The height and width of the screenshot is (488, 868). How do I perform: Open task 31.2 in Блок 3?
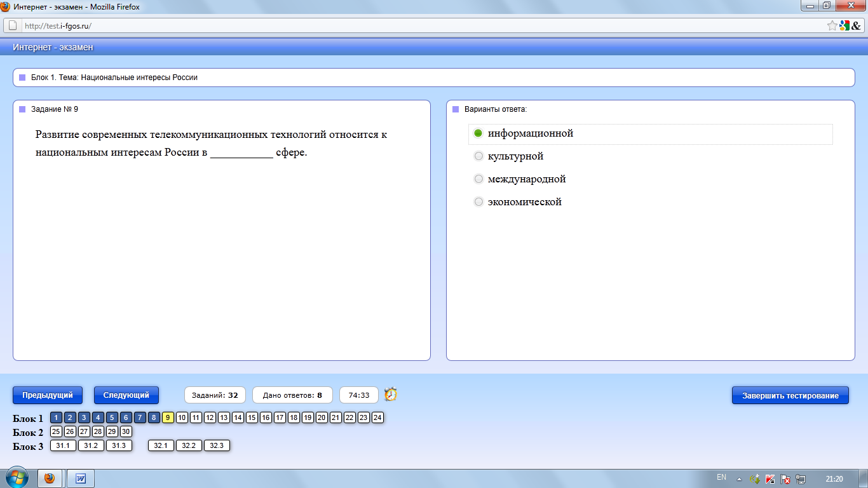(91, 445)
